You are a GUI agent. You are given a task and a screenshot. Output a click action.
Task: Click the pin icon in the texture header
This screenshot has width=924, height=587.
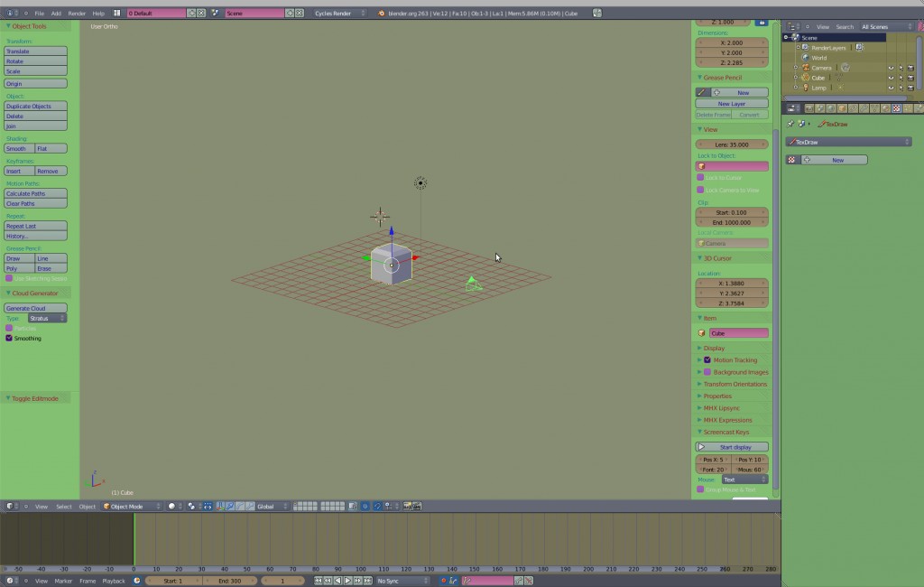coord(790,124)
